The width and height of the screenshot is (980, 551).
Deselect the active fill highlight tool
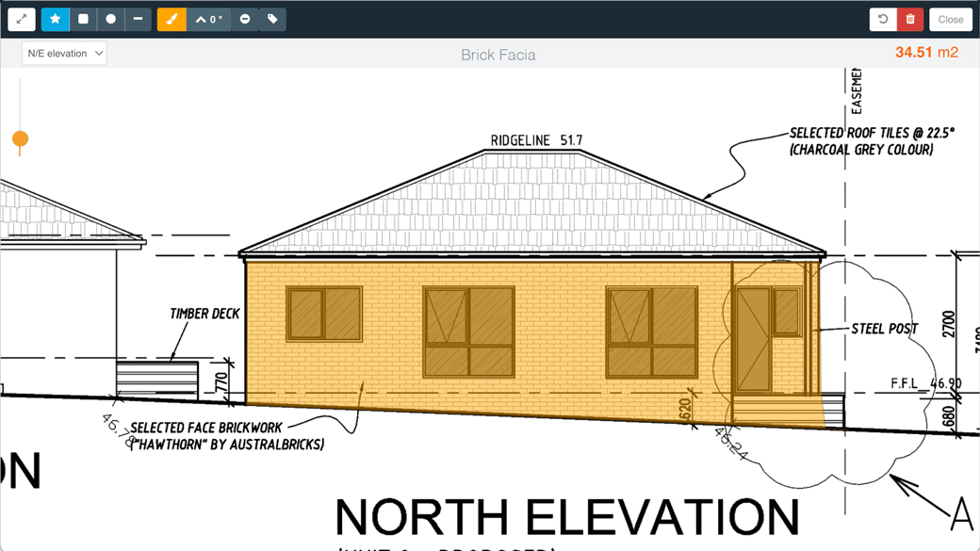pyautogui.click(x=173, y=19)
